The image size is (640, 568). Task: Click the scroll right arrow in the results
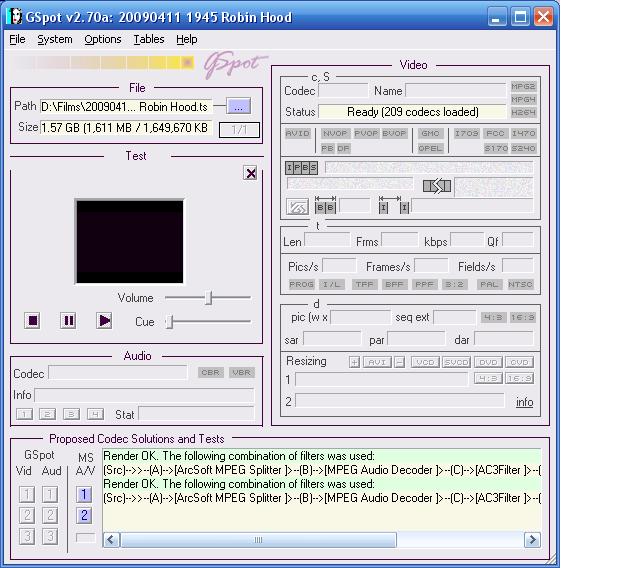pyautogui.click(x=532, y=540)
